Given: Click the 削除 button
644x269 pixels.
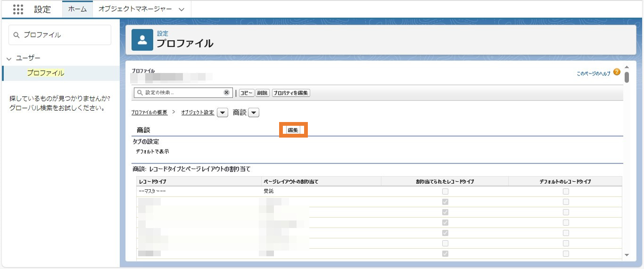Looking at the screenshot, I should 262,93.
